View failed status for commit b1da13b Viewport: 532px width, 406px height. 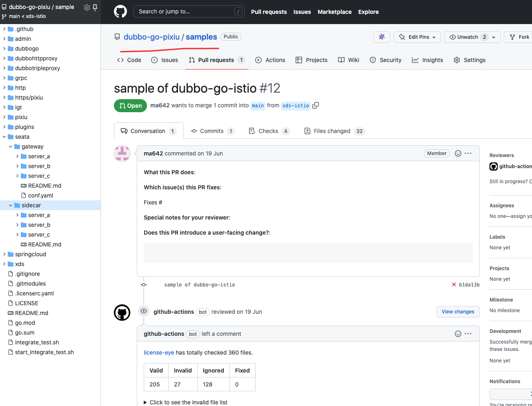454,284
